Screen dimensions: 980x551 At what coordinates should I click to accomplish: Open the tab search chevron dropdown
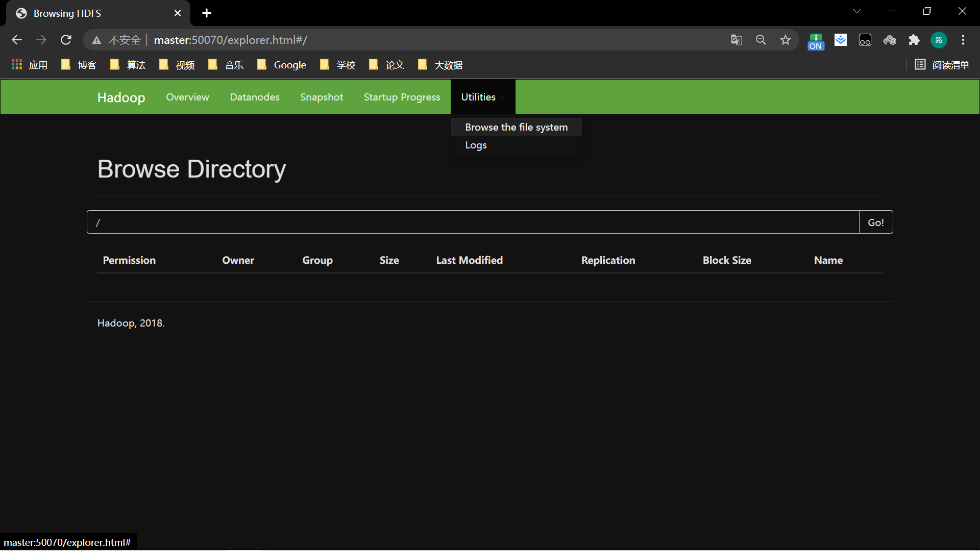coord(857,11)
